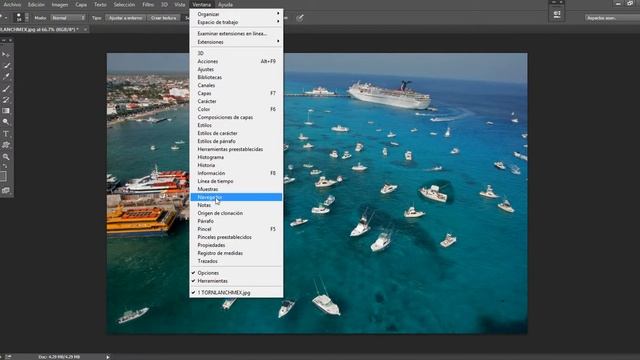Click the swap foreground/background colors icon

pyautogui.click(x=5, y=167)
